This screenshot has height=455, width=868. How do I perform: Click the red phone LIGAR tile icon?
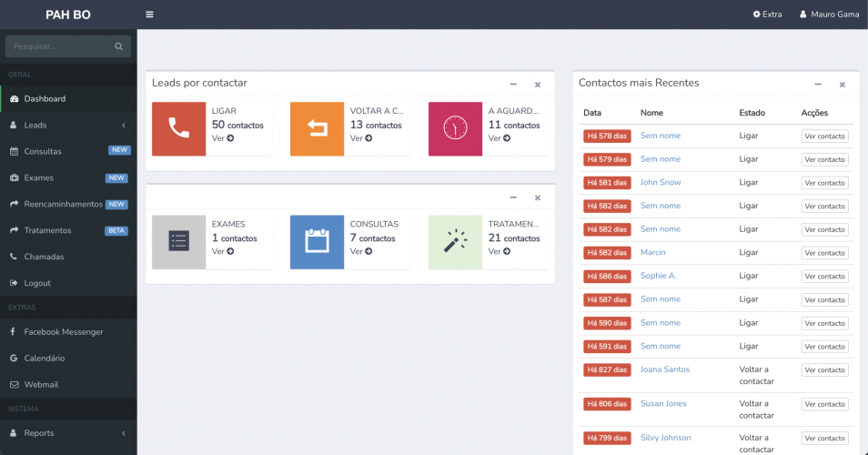coord(178,129)
